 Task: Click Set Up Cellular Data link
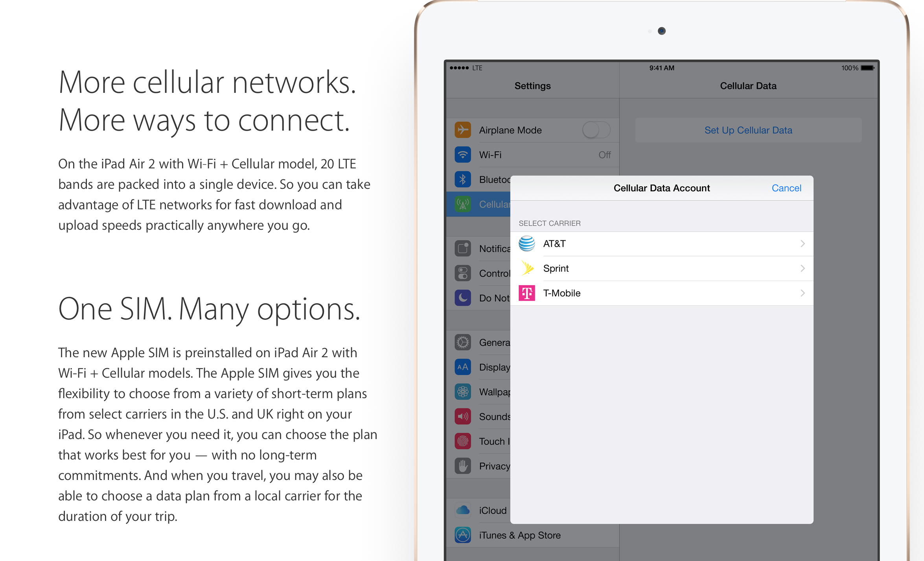[749, 131]
